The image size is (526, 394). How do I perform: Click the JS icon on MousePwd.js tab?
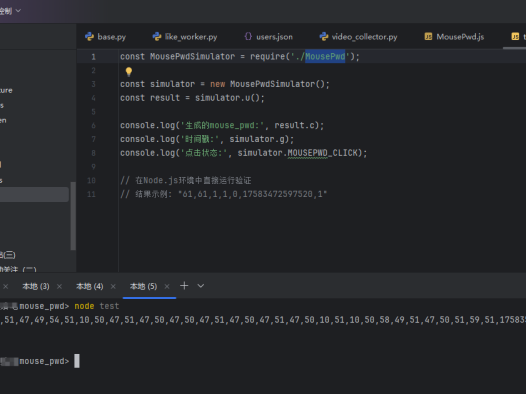pyautogui.click(x=428, y=36)
